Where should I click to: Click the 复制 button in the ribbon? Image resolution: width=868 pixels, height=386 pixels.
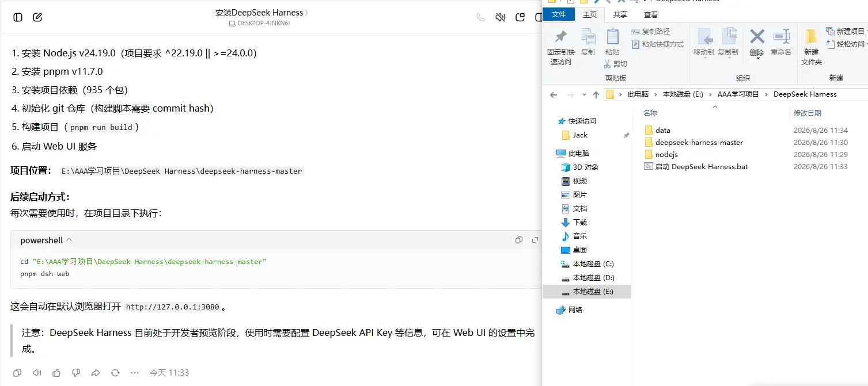(x=588, y=43)
